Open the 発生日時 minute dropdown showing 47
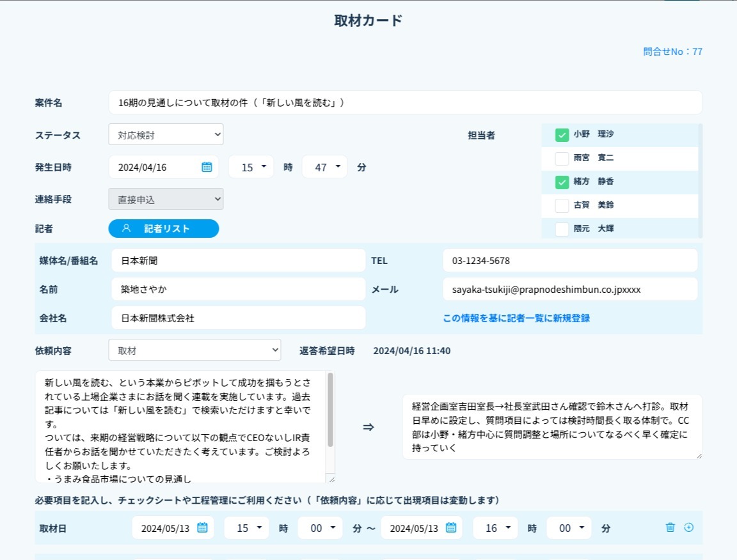The height and width of the screenshot is (560, 737). pos(324,167)
